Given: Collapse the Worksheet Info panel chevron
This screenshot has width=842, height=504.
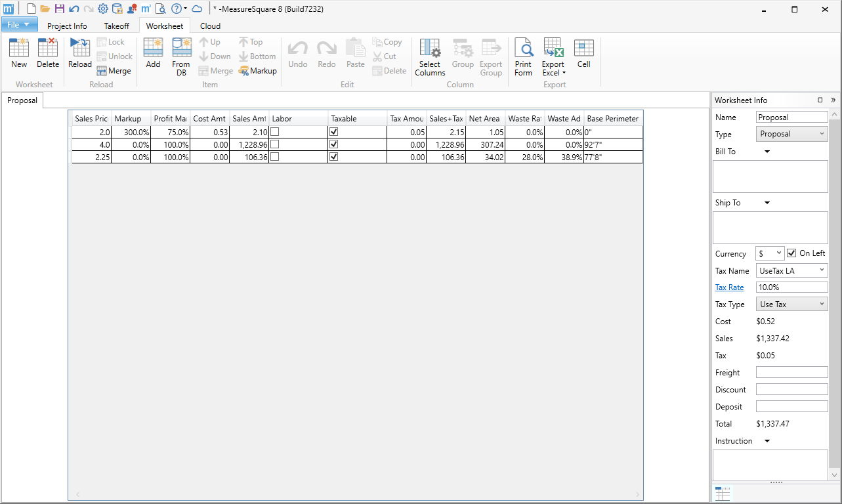Looking at the screenshot, I should (833, 100).
